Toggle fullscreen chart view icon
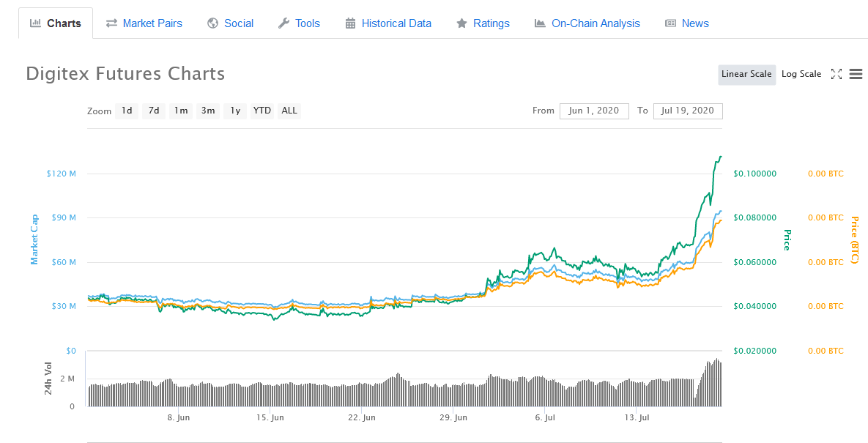This screenshot has width=868, height=443. (x=837, y=74)
